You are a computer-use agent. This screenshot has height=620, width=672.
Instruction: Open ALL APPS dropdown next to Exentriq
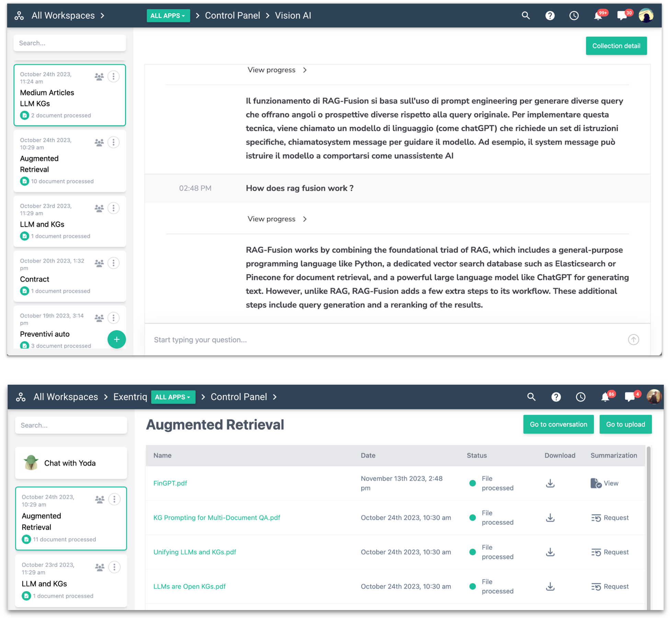[x=173, y=397]
